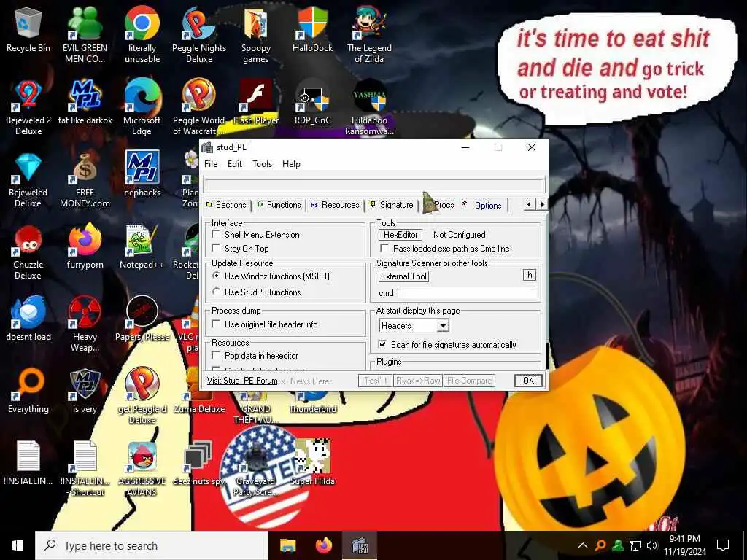Click the volume tray icon
The width and height of the screenshot is (747, 560).
[652, 545]
